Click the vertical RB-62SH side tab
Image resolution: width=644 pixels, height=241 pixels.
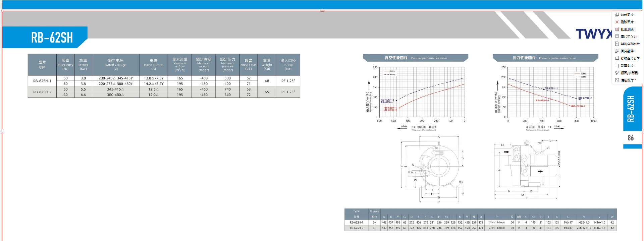pos(631,109)
